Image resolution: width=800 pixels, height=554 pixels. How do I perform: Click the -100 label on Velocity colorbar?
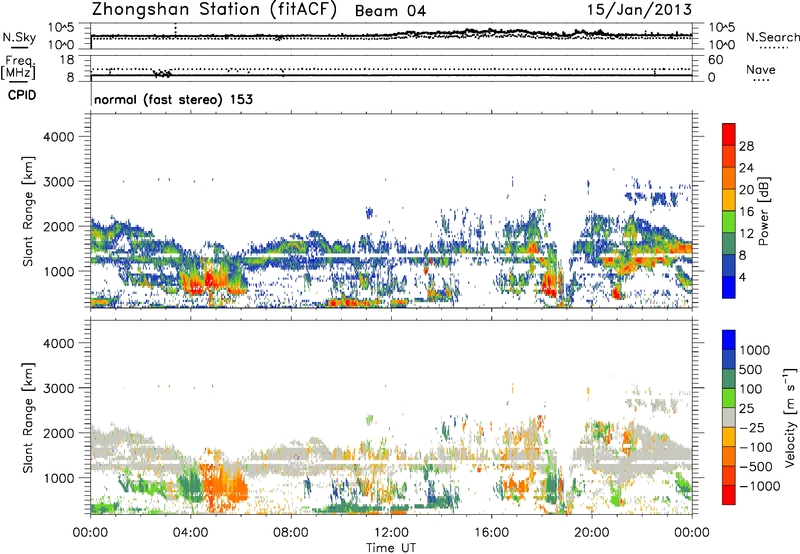756,447
